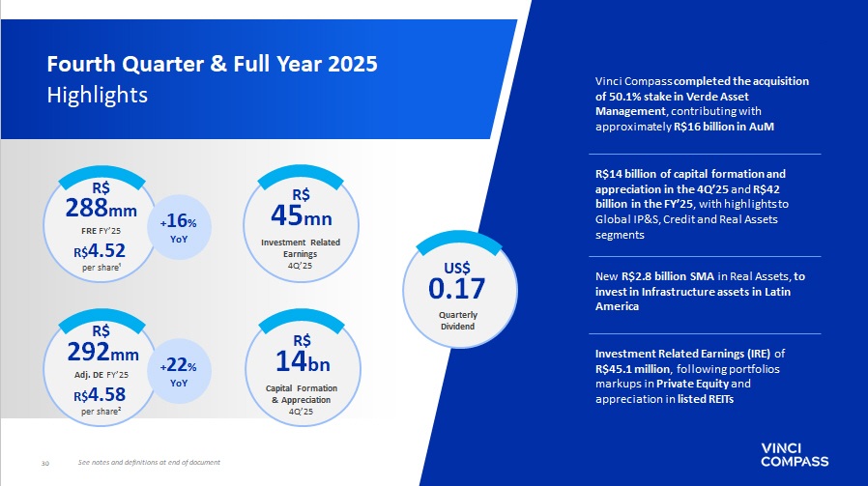Select the Verde Asset Management acquisition paragraph
This screenshot has width=868, height=486.
(x=702, y=104)
